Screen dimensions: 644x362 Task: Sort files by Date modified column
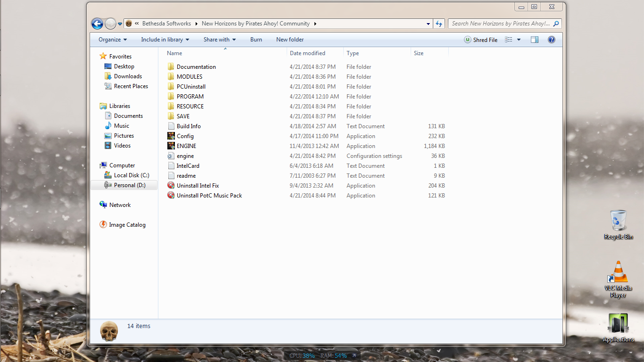pyautogui.click(x=307, y=53)
